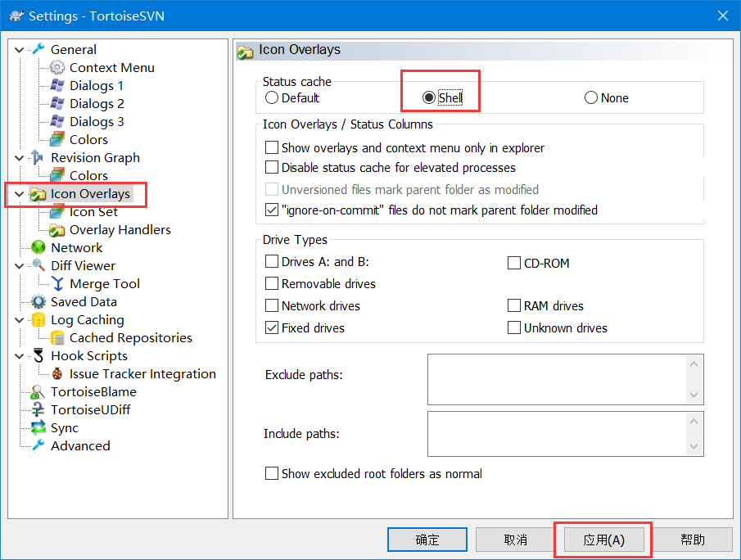Screen dimensions: 741x560
Task: Open the Saved Data settings page
Action: 84,301
